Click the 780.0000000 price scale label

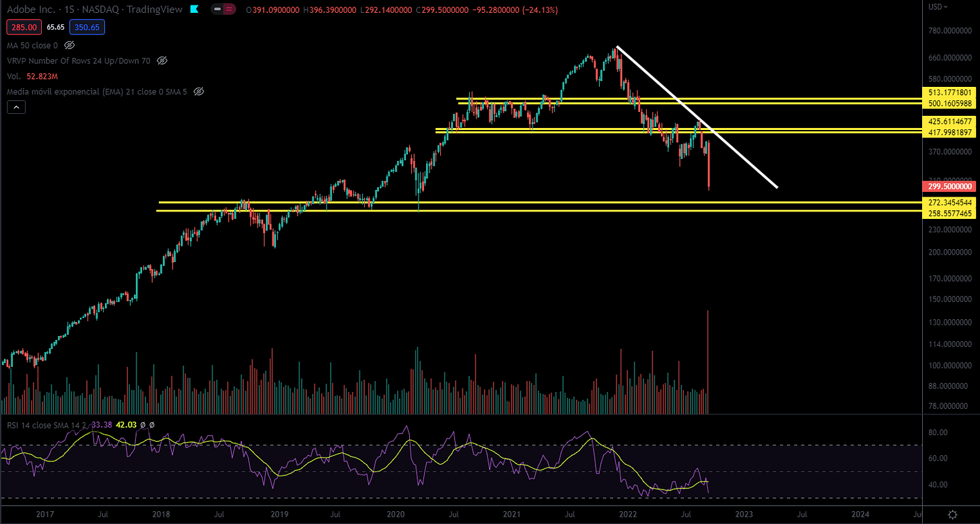pos(950,31)
